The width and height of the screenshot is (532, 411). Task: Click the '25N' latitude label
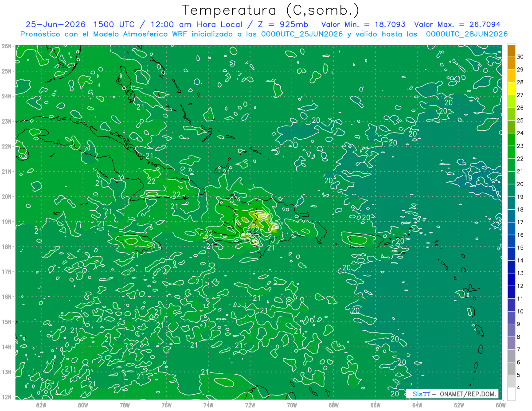coord(7,71)
